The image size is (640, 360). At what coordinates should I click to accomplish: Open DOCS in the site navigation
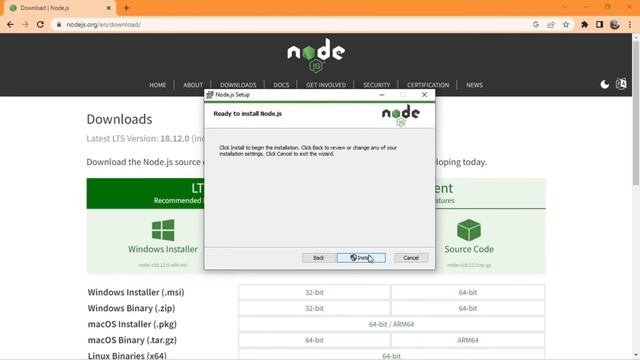click(x=281, y=85)
